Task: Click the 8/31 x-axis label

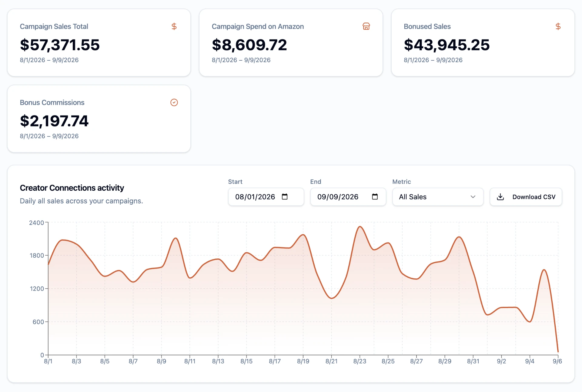Action: tap(473, 361)
